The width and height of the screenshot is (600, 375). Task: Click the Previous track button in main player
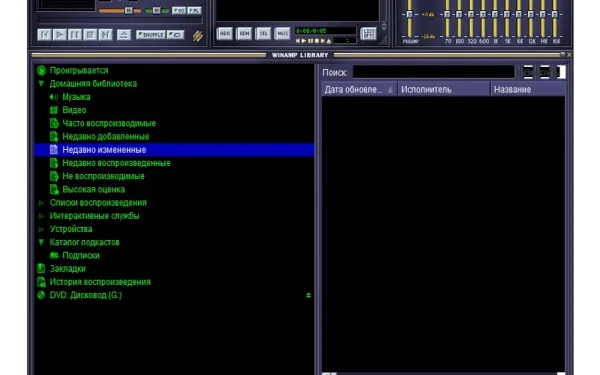pos(44,35)
